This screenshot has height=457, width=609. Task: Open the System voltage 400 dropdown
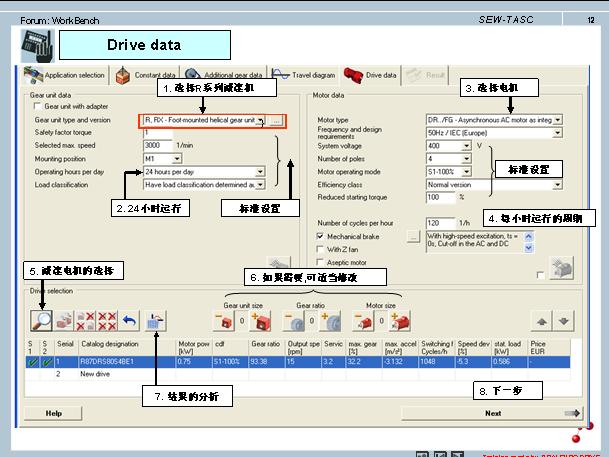tap(466, 146)
